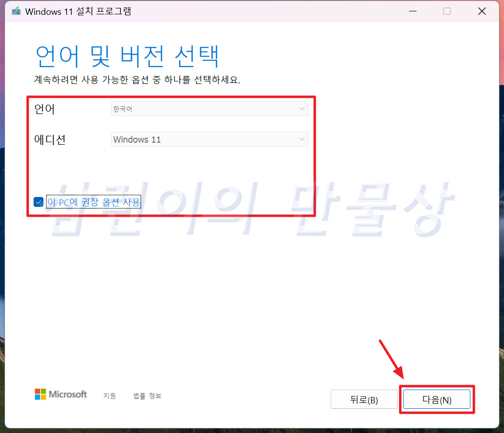The height and width of the screenshot is (433, 504).
Task: Click the '언어' label
Action: coord(44,109)
